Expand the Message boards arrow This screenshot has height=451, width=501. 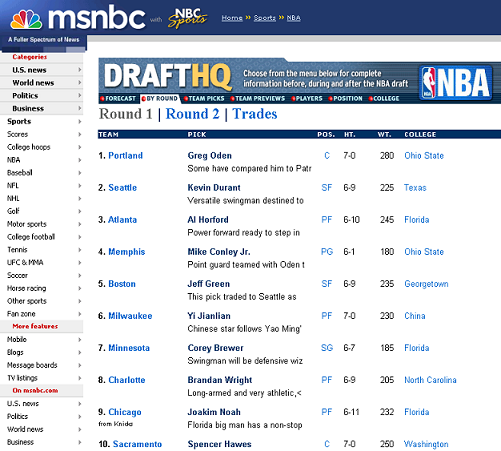click(80, 365)
